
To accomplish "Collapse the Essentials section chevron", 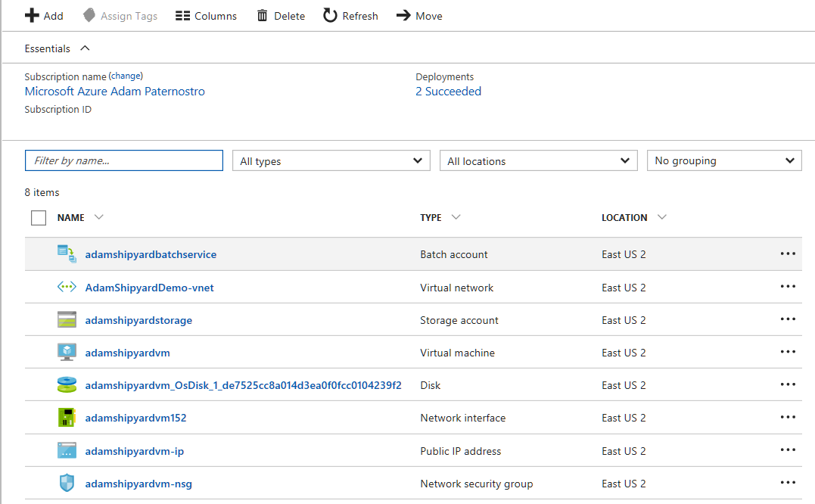I will [85, 48].
